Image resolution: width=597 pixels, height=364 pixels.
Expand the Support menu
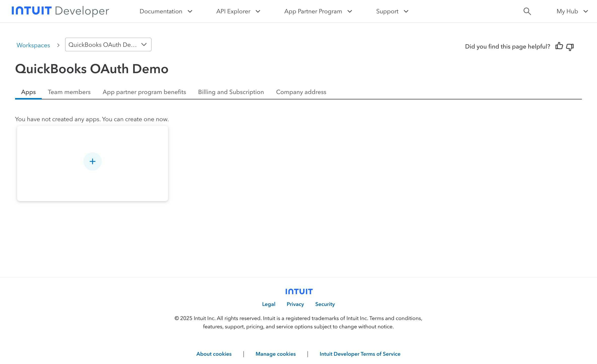[x=392, y=11]
